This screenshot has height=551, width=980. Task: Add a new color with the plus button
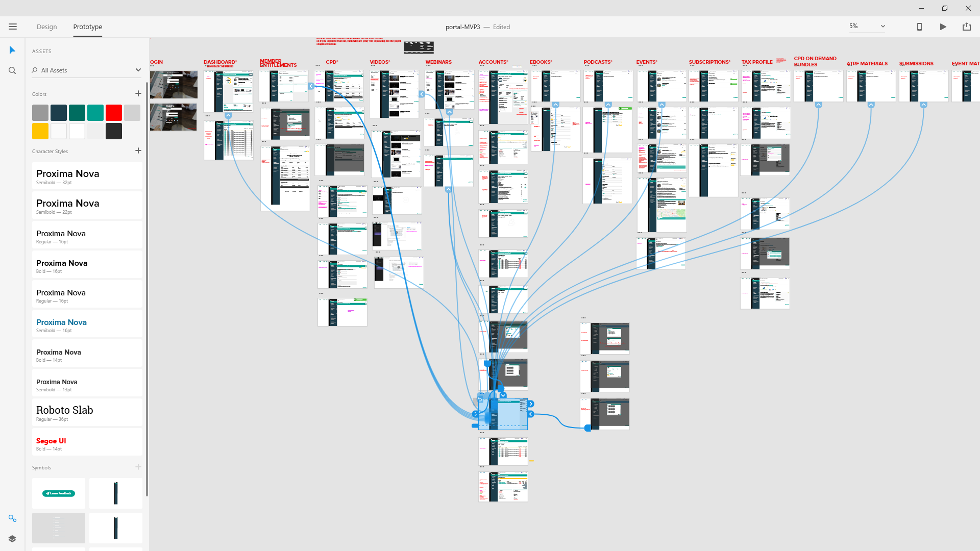[x=138, y=93]
